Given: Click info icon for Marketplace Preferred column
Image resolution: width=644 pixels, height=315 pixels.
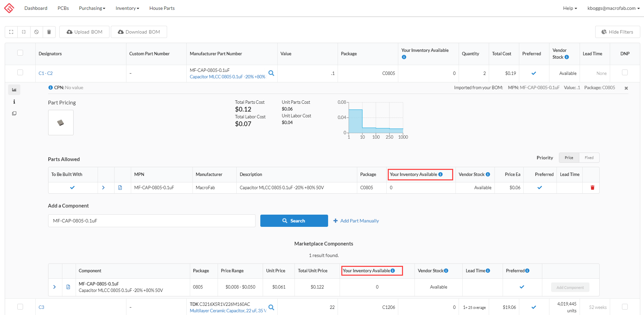Looking at the screenshot, I should 527,271.
